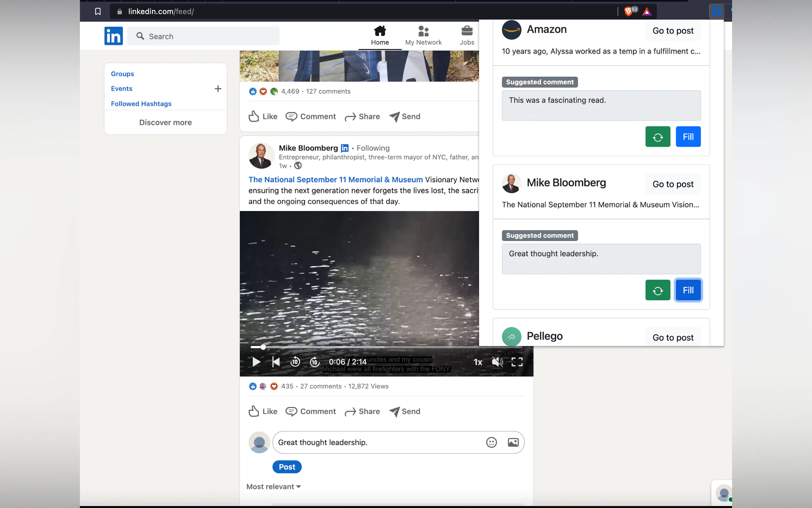The image size is (812, 508).
Task: Open the Brave Shields icon in address bar
Action: (628, 12)
